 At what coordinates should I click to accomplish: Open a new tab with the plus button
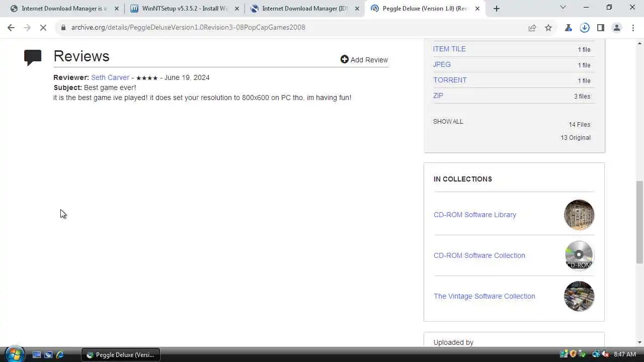tap(497, 9)
